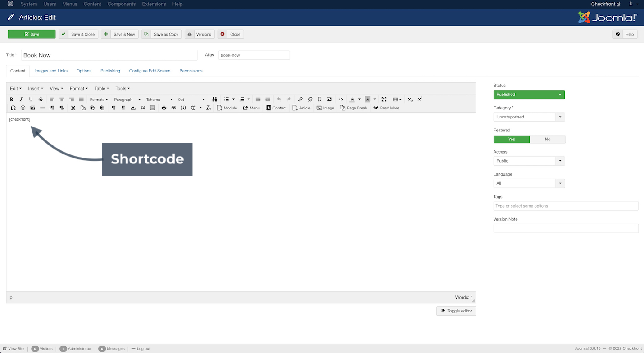Viewport: 644px width, 353px height.
Task: Click Save as Copy
Action: (161, 34)
